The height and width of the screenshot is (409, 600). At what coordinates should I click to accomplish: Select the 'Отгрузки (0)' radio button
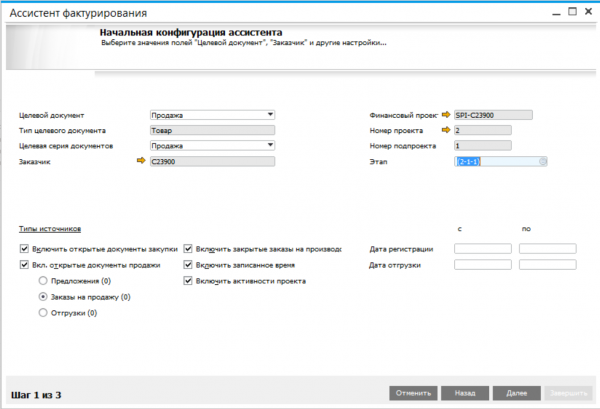tap(42, 313)
